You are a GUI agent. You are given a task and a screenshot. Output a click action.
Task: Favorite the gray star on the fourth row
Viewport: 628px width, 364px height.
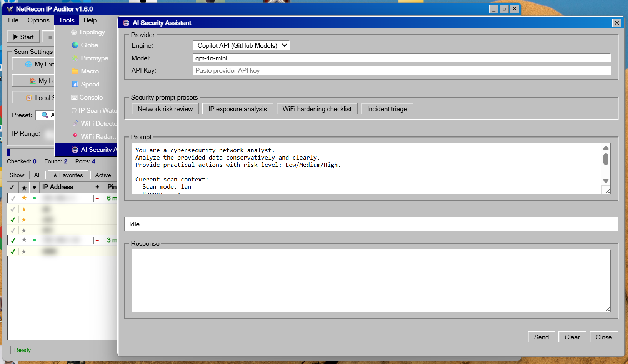point(24,230)
